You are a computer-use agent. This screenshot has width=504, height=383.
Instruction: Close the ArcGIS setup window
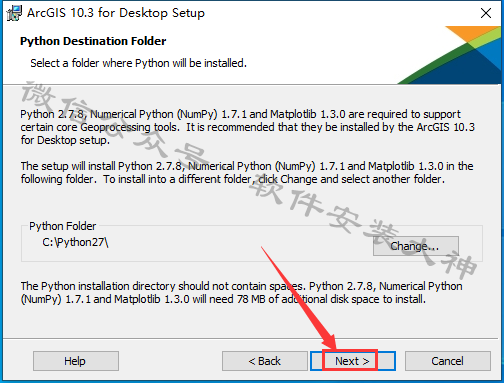point(486,13)
